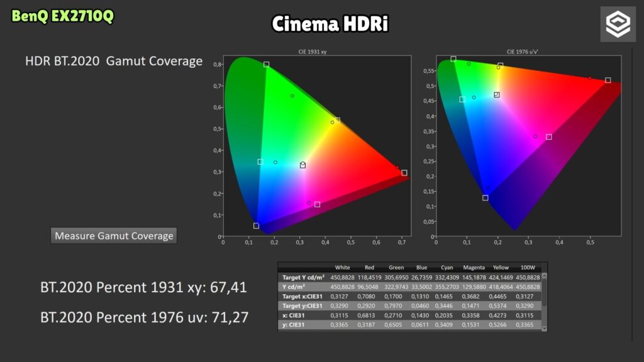Click the Red target y cell 0,2920
This screenshot has height=362, width=644.
click(x=366, y=306)
